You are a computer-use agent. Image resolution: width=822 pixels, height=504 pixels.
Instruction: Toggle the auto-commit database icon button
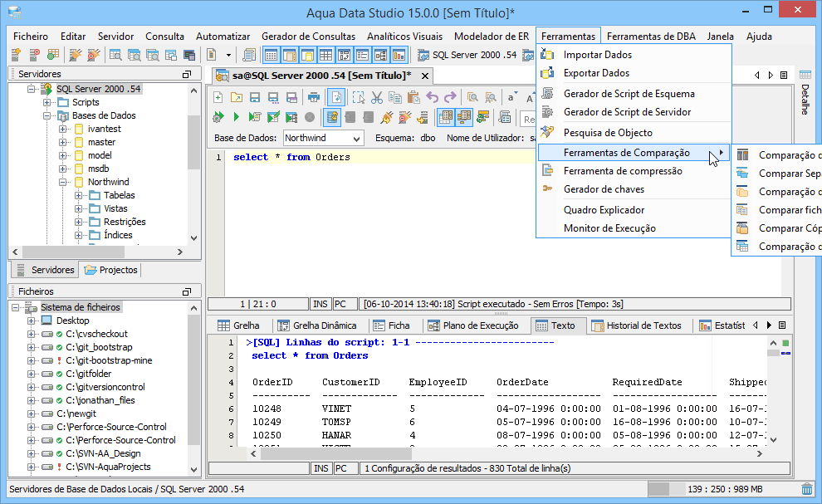pos(332,117)
